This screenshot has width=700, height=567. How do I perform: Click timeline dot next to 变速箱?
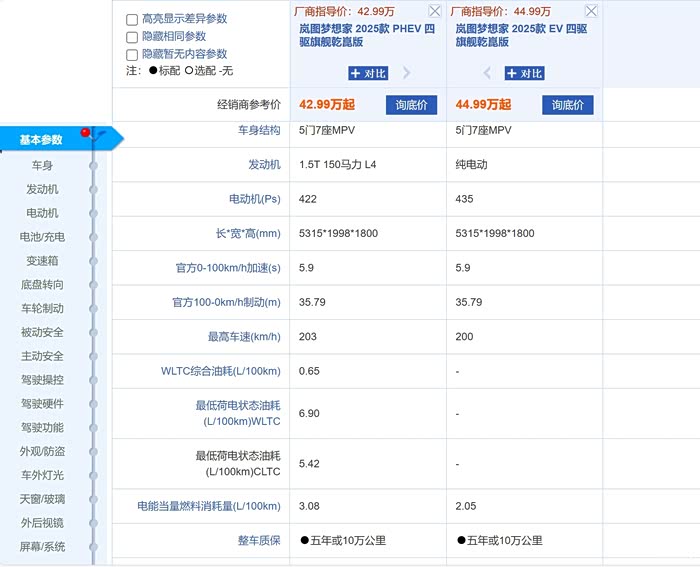click(x=93, y=261)
